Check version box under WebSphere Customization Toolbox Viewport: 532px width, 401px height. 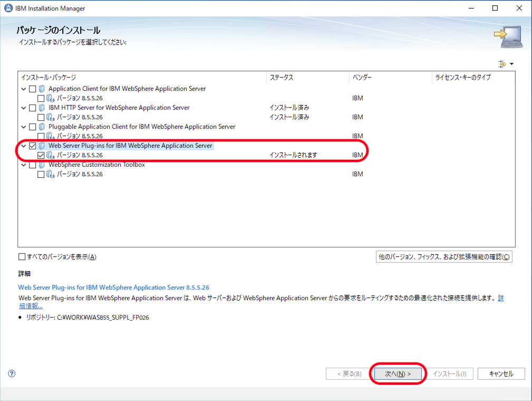(41, 175)
